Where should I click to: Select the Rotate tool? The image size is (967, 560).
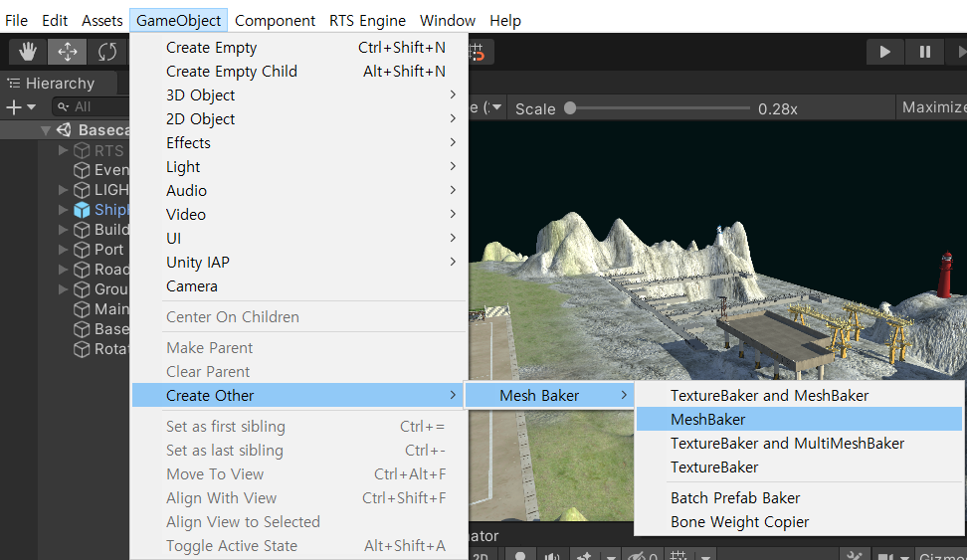click(x=107, y=52)
